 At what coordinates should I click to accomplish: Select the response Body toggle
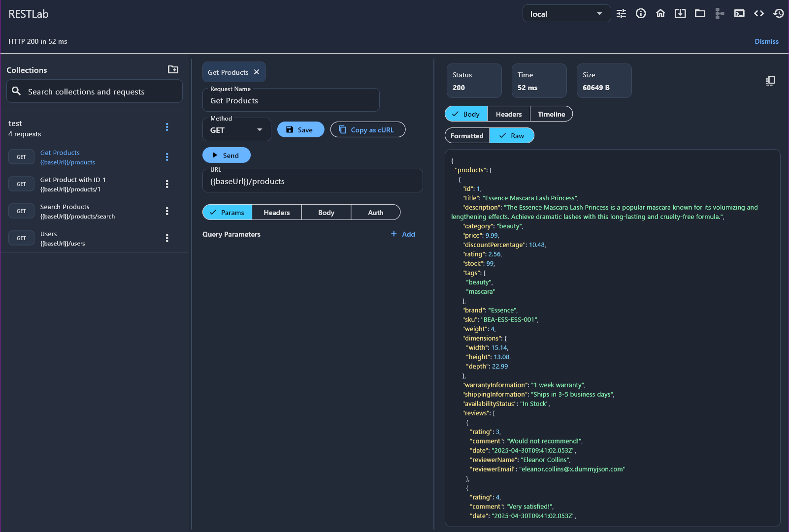[466, 114]
